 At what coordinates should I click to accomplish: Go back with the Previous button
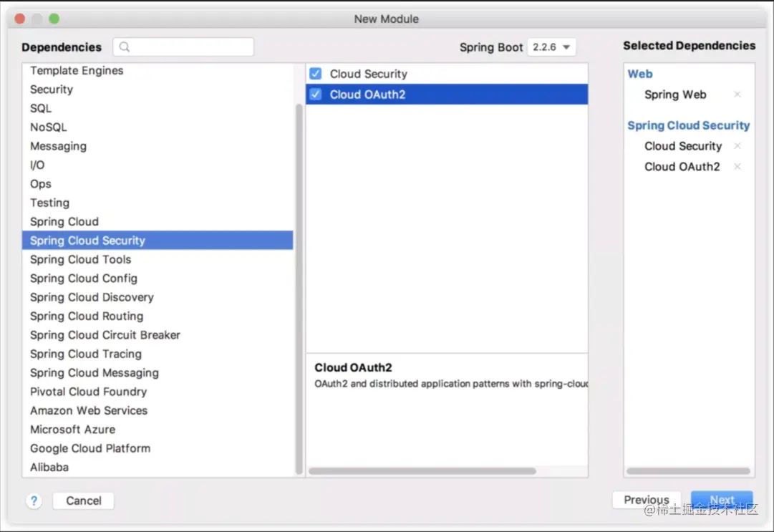pos(646,500)
